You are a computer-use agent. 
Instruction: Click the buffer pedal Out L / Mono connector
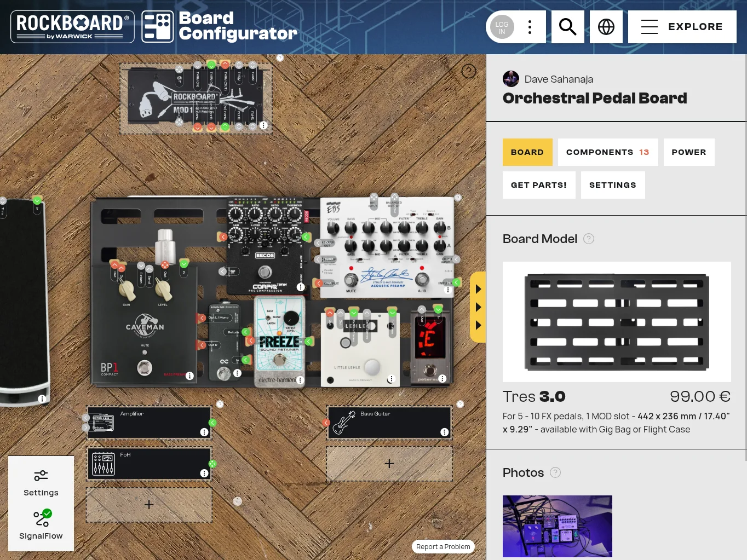[202, 318]
